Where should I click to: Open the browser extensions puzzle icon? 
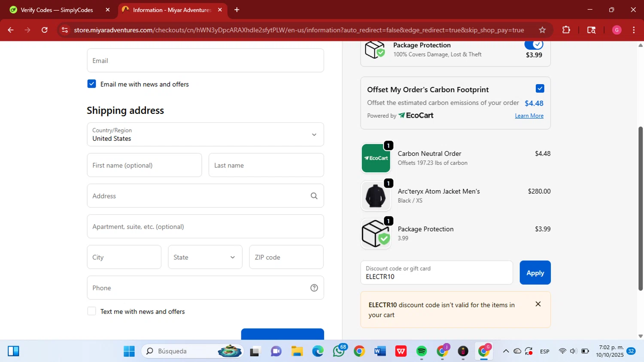[x=566, y=30]
